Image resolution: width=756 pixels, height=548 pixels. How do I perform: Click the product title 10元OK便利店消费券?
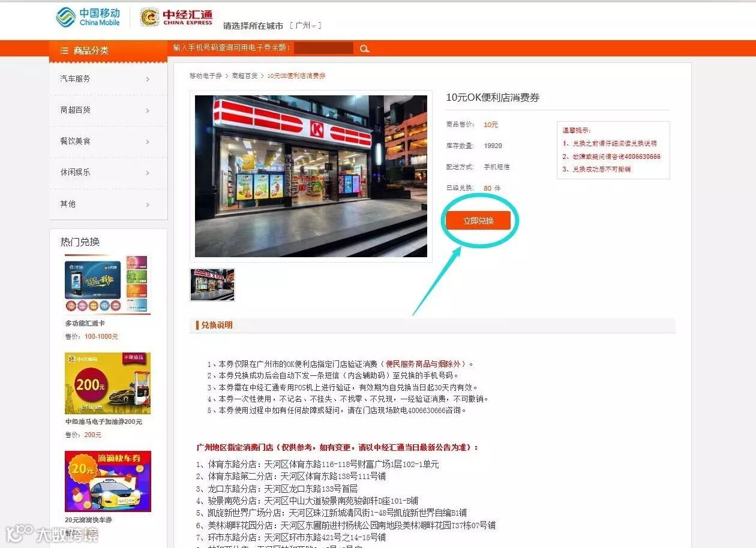[x=493, y=97]
